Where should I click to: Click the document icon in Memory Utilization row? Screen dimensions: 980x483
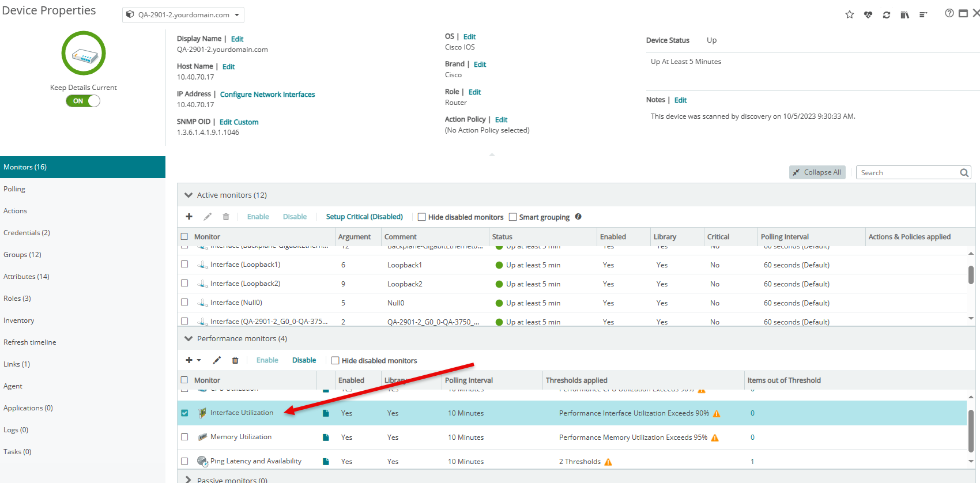click(326, 437)
